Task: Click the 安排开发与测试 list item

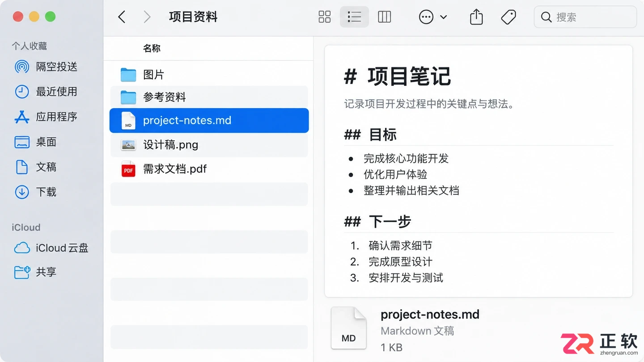Action: tap(406, 278)
